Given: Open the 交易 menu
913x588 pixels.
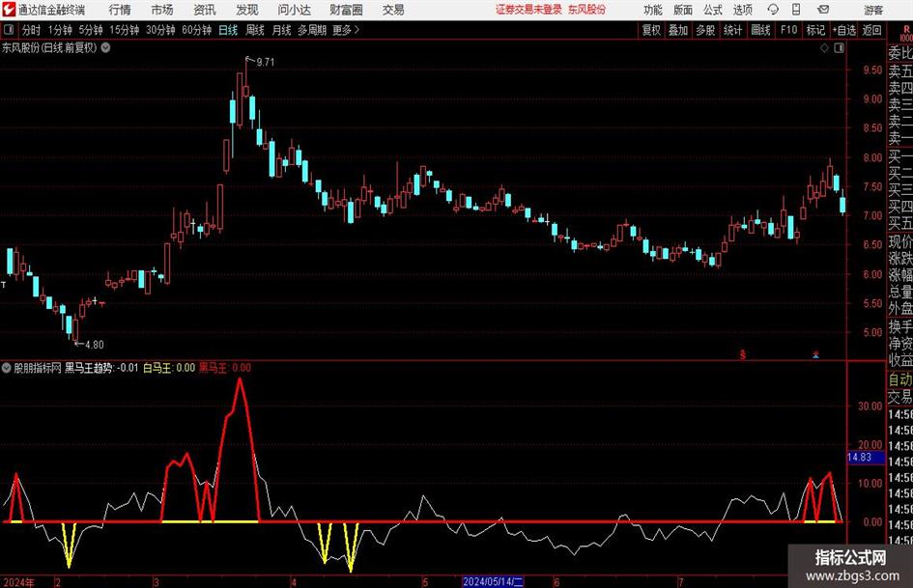Looking at the screenshot, I should (x=393, y=10).
